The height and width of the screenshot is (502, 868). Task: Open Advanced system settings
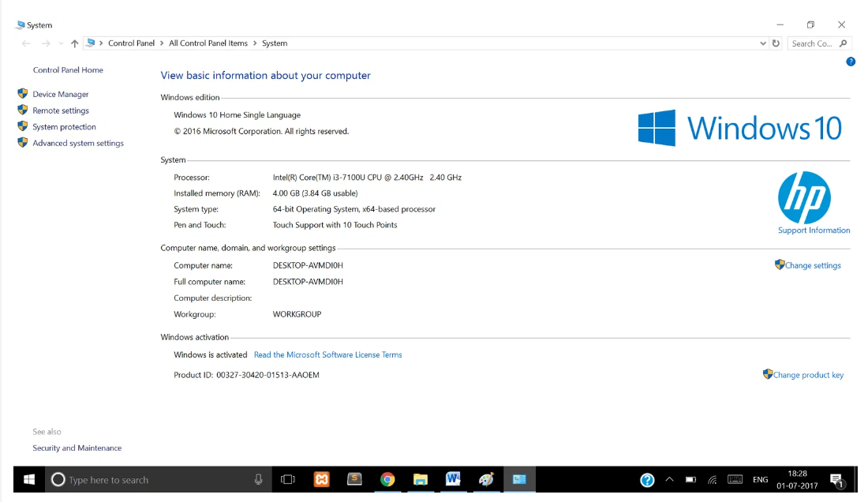pyautogui.click(x=77, y=143)
